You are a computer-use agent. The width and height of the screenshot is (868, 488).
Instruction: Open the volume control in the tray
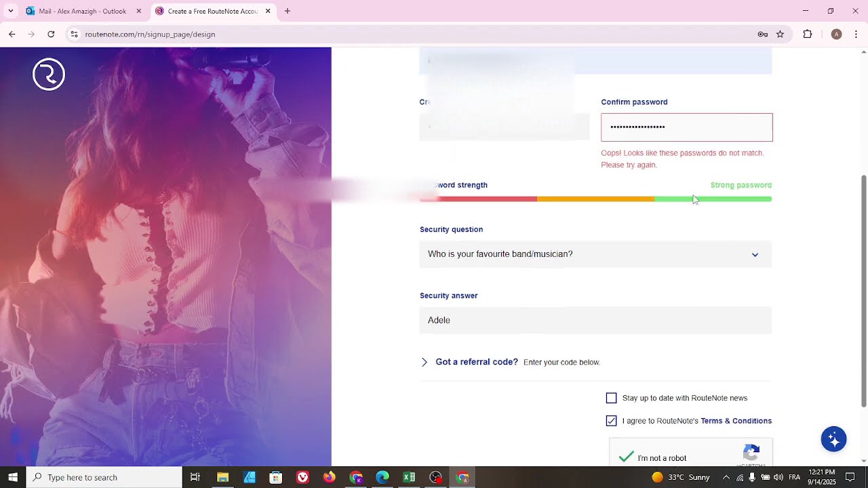(778, 477)
